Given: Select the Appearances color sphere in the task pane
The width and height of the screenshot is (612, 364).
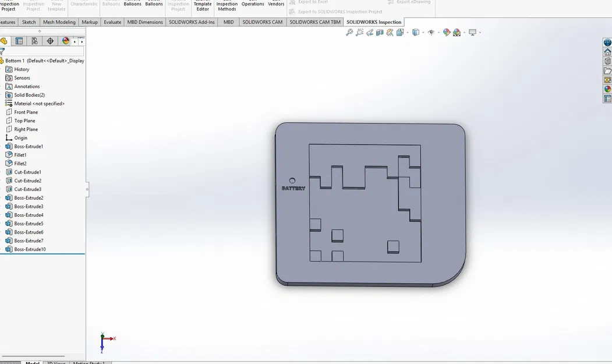Looking at the screenshot, I should 607,89.
